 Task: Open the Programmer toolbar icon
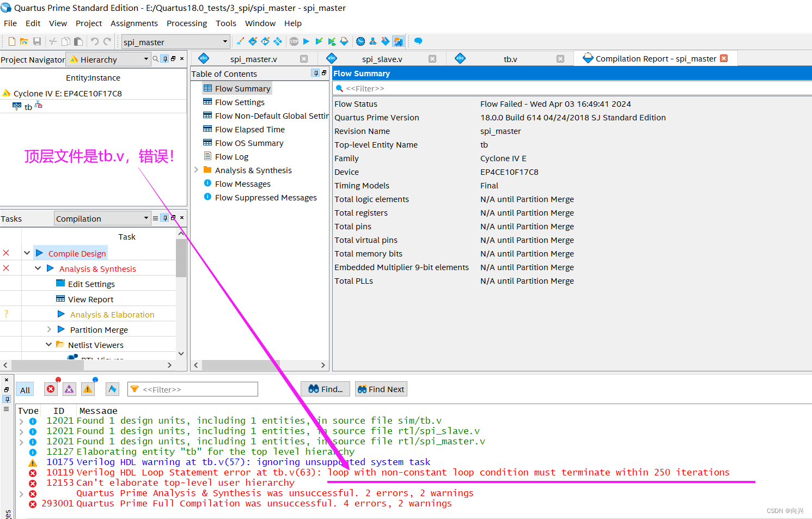pos(386,41)
